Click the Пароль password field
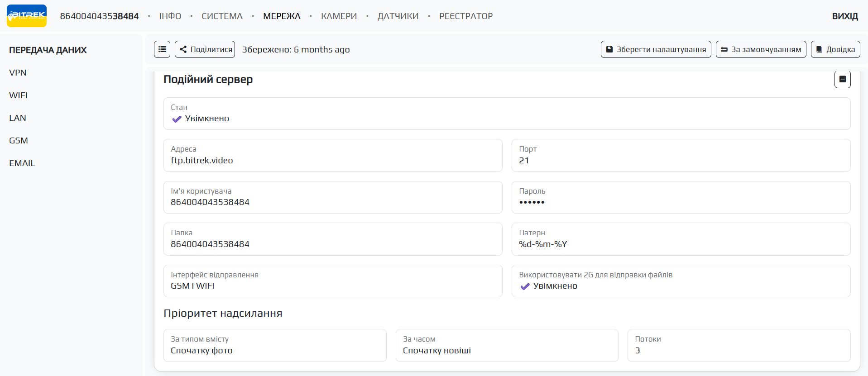This screenshot has height=376, width=868. pos(680,202)
